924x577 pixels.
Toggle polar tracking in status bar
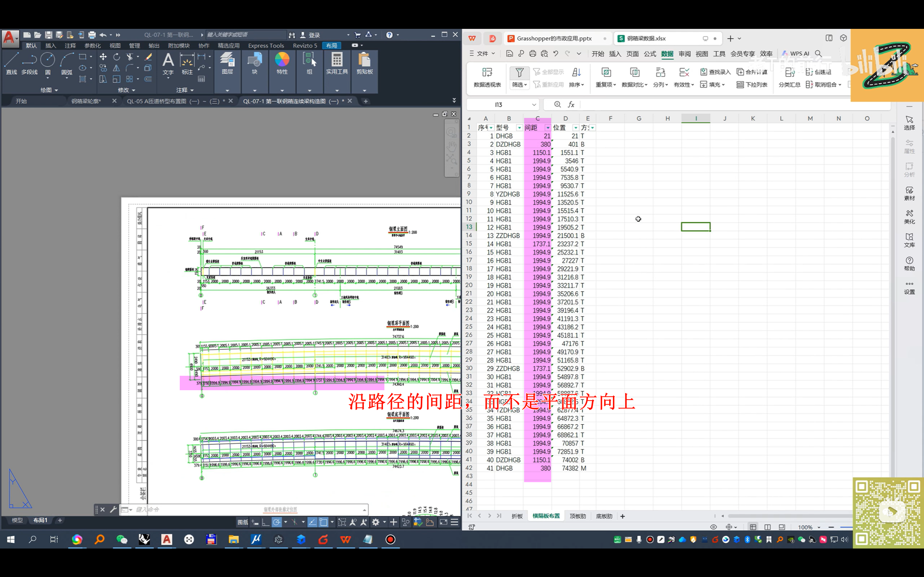tap(277, 522)
